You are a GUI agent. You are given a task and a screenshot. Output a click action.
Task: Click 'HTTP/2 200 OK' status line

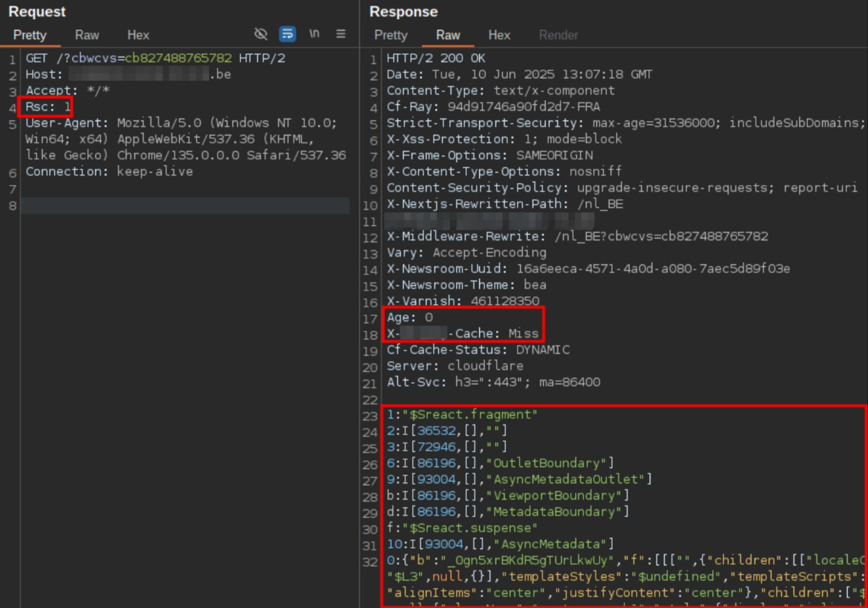[436, 58]
